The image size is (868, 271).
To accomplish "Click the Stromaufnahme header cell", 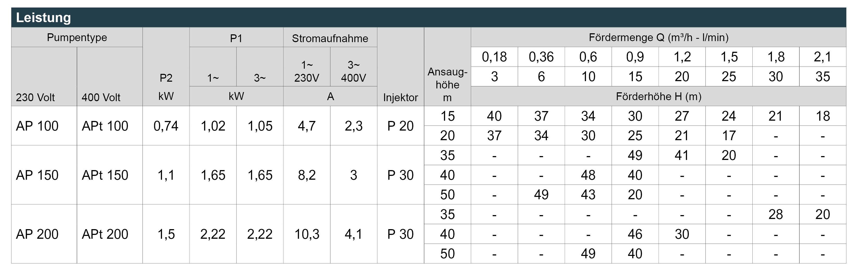I will [x=330, y=38].
